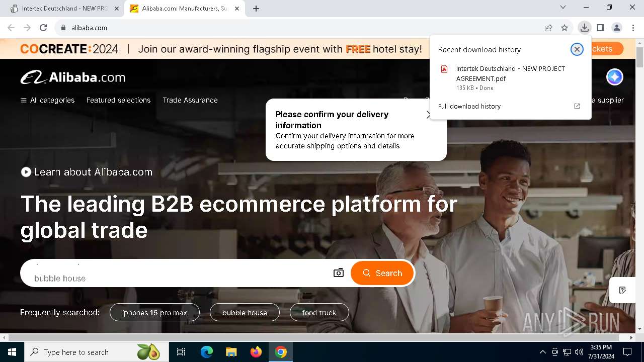Select the 'bubble house' frequent search chip
Image resolution: width=644 pixels, height=362 pixels.
[245, 313]
